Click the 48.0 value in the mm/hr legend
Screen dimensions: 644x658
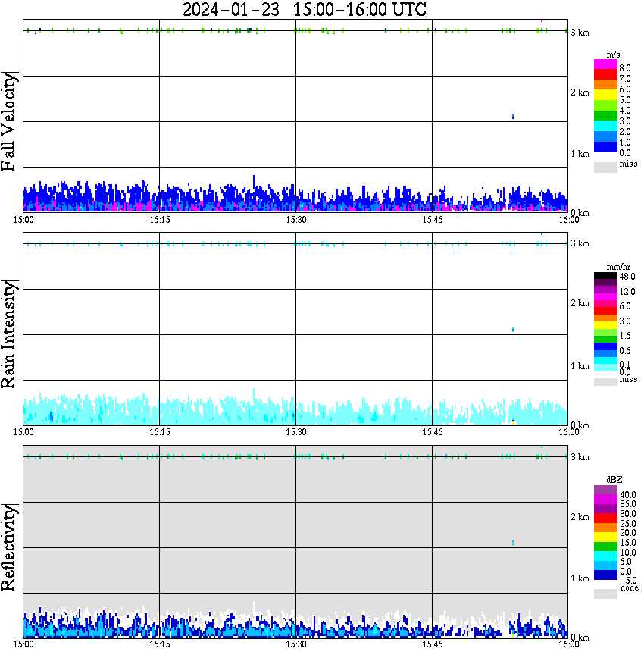627,277
